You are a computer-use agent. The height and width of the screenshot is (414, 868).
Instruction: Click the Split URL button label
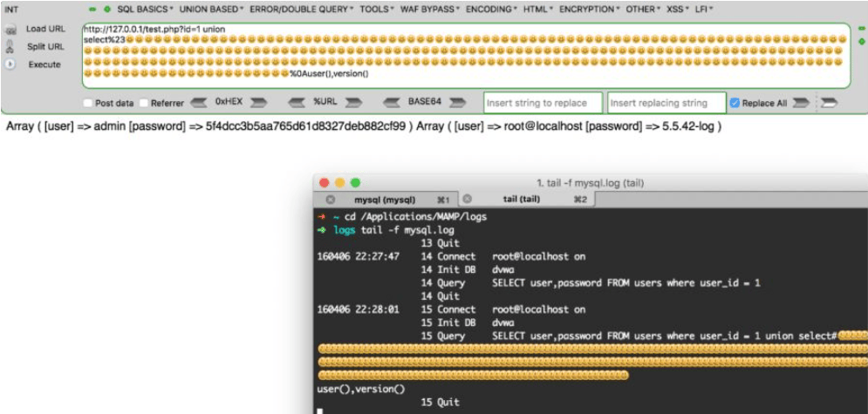(46, 47)
